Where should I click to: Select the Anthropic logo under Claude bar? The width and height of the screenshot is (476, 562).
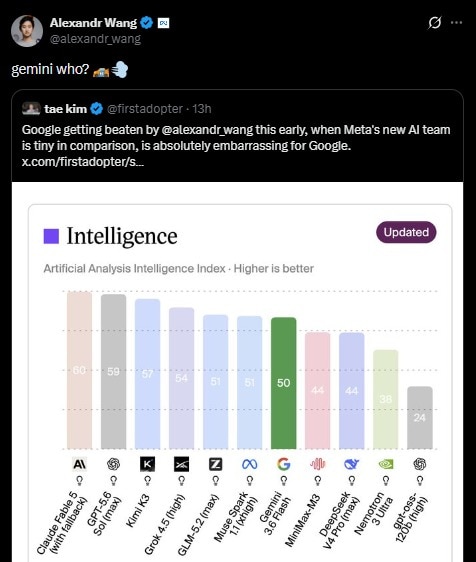pyautogui.click(x=79, y=464)
